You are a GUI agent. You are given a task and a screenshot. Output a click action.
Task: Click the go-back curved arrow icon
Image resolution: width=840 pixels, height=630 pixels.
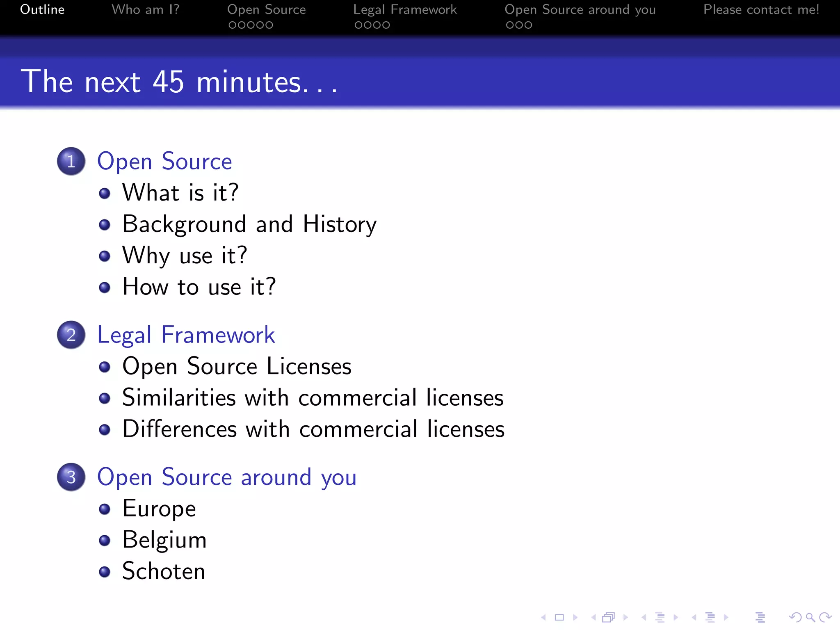[795, 617]
